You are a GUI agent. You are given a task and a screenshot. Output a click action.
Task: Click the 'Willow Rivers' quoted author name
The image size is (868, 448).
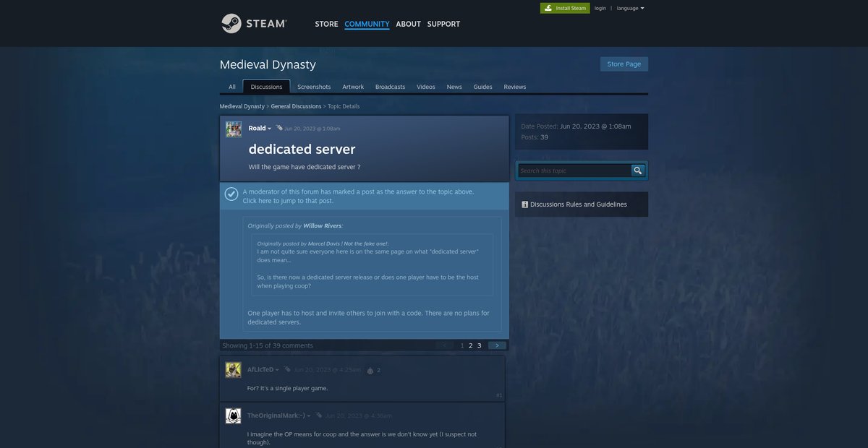coord(322,226)
